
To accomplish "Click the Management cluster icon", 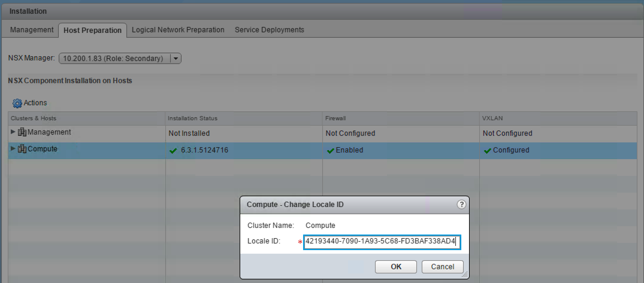I will click(x=22, y=132).
